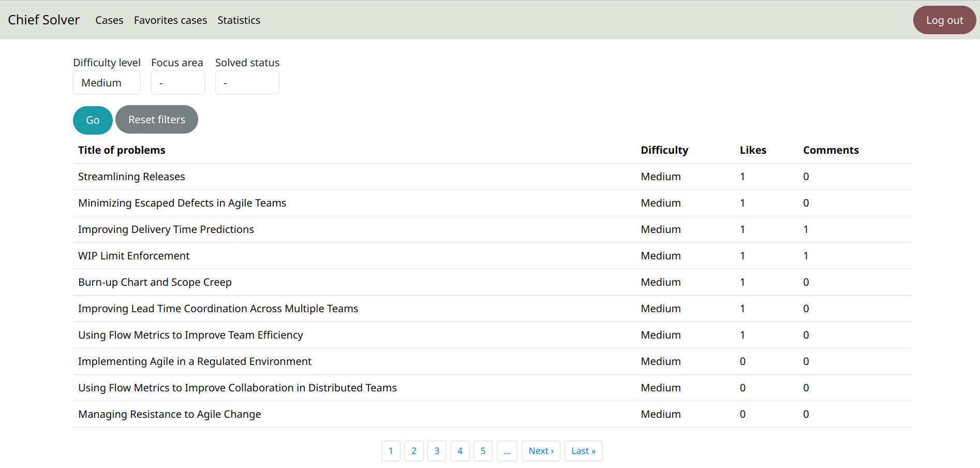Click the Difficulty level label
Viewport: 980px width, 468px height.
107,63
